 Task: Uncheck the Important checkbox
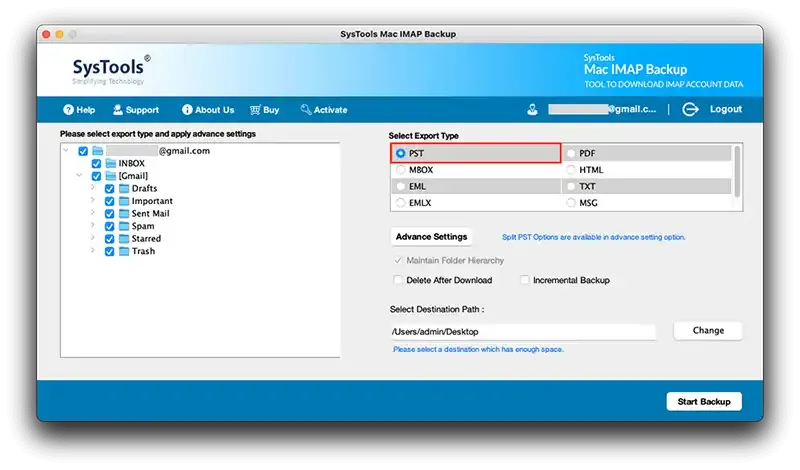click(110, 201)
